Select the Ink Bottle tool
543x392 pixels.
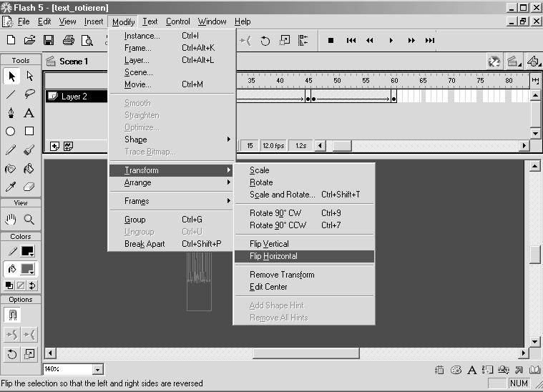11,169
